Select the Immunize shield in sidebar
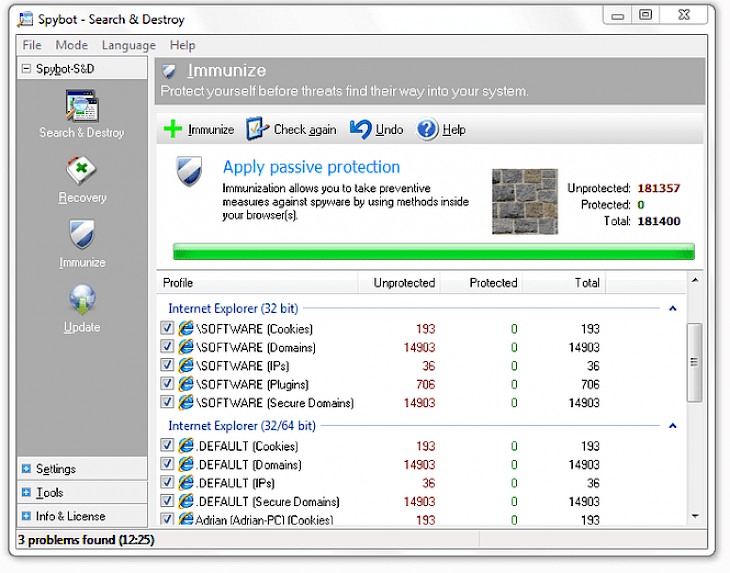The image size is (730, 573). tap(82, 234)
